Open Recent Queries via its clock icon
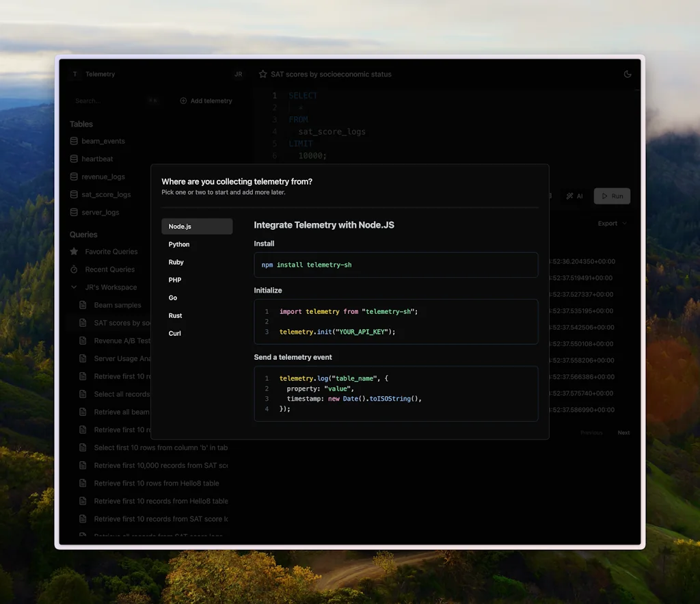This screenshot has width=700, height=604. (75, 270)
